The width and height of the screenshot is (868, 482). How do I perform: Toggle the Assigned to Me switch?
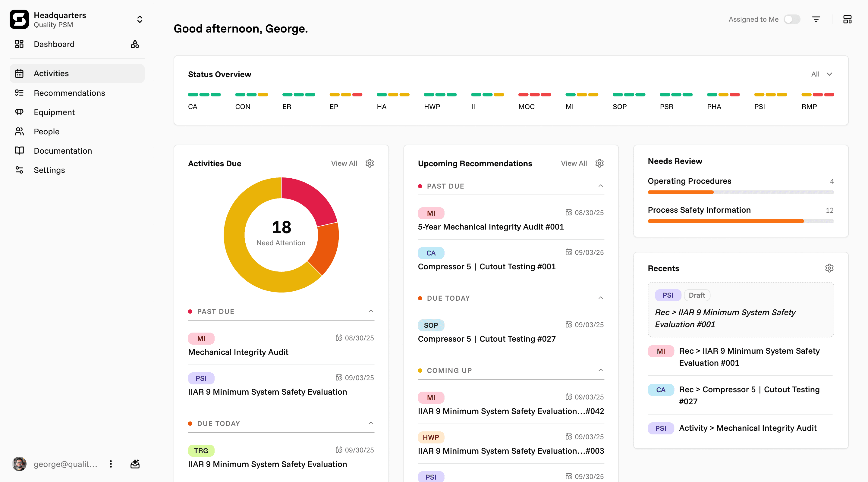[791, 20]
